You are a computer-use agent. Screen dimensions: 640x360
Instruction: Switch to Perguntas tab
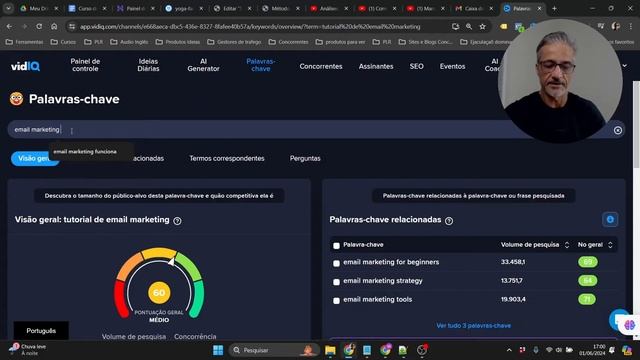pyautogui.click(x=305, y=158)
